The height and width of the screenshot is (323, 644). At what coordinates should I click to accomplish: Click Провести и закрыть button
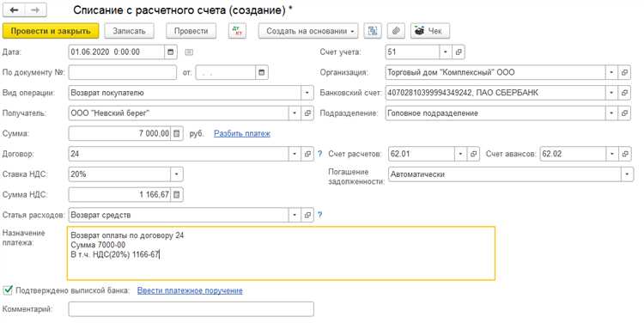coord(51,31)
